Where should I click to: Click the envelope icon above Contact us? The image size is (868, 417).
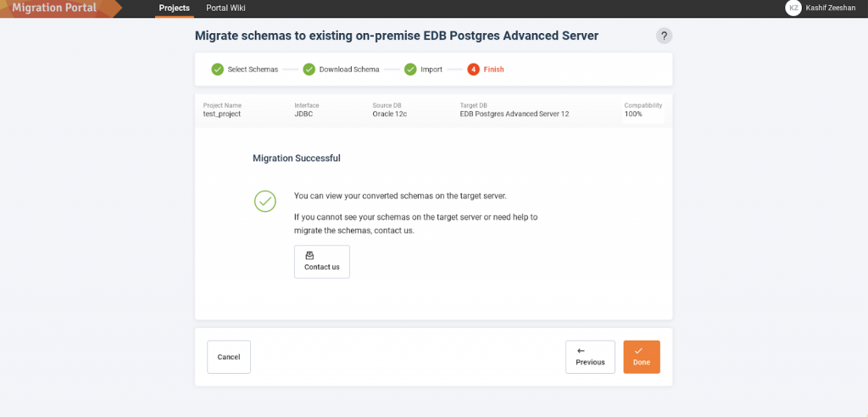[321, 255]
